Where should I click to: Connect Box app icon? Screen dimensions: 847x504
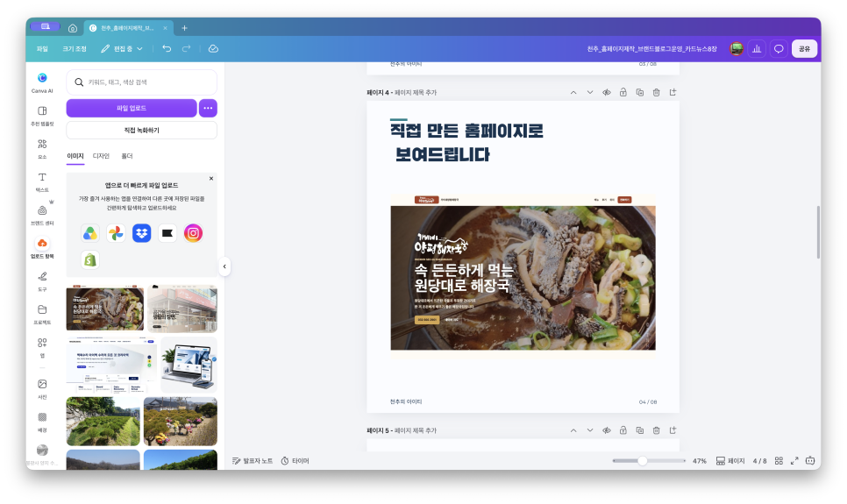coord(167,233)
